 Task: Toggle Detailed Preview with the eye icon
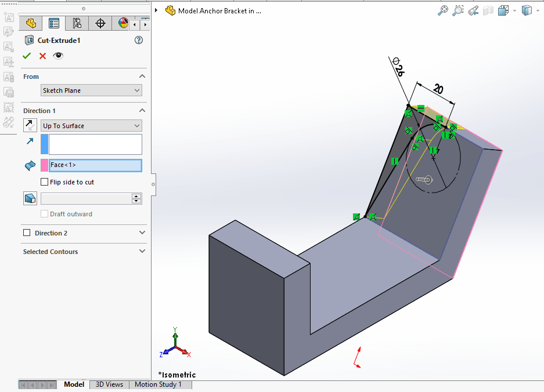tap(57, 56)
